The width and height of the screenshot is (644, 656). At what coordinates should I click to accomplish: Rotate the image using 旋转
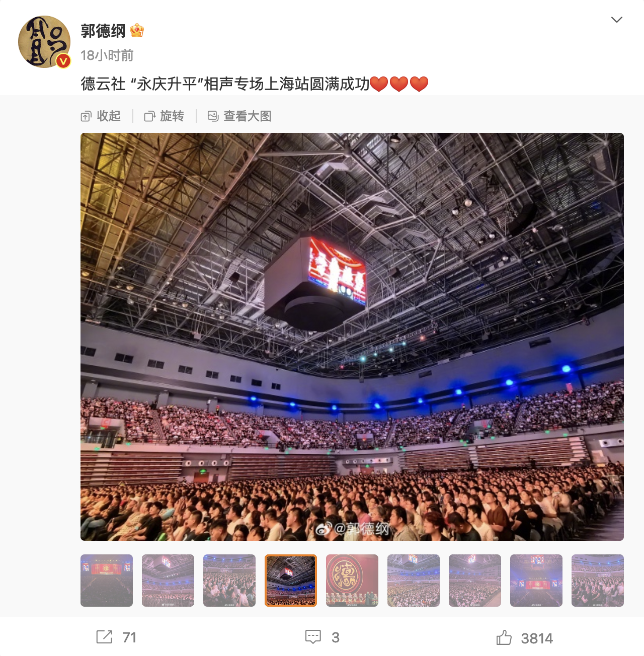(x=164, y=116)
